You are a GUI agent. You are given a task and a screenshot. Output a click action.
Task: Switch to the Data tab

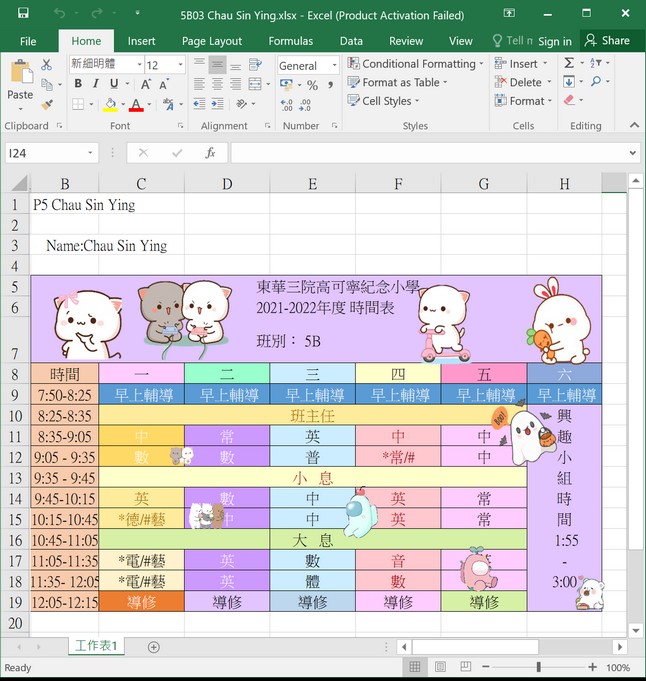[351, 41]
